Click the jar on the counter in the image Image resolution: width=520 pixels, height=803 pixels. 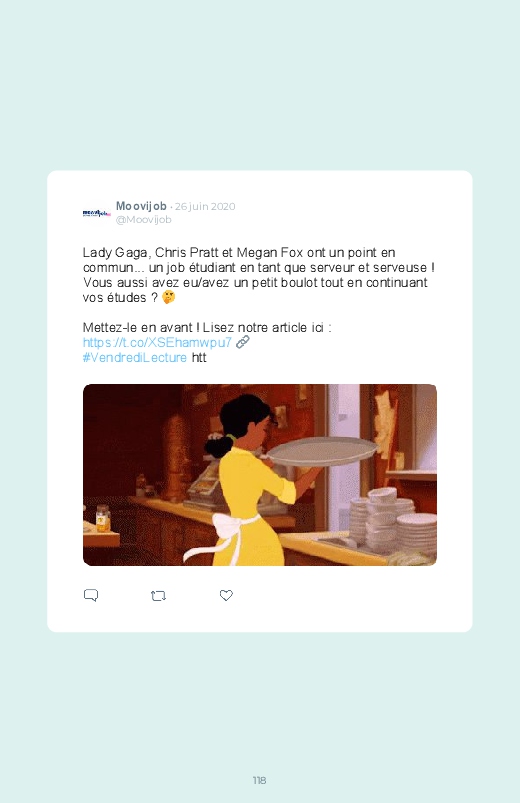(103, 519)
